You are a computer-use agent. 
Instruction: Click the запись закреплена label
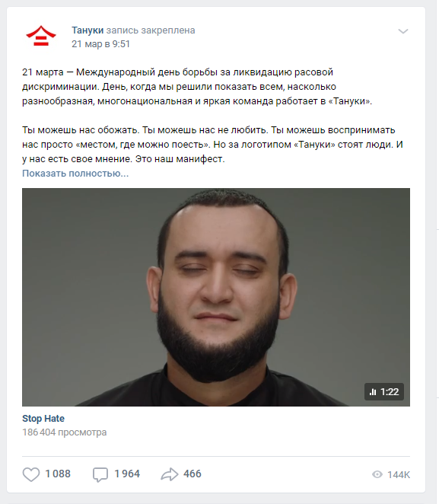point(151,30)
